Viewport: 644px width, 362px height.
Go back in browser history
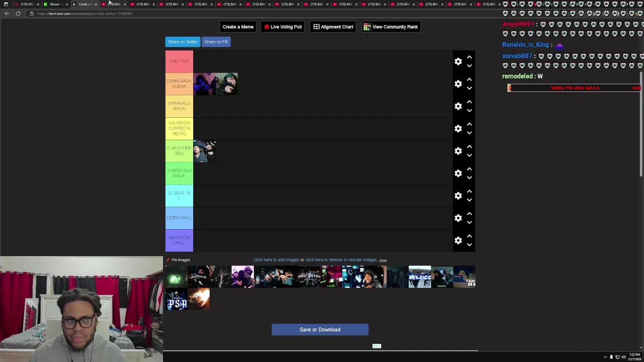pyautogui.click(x=7, y=14)
